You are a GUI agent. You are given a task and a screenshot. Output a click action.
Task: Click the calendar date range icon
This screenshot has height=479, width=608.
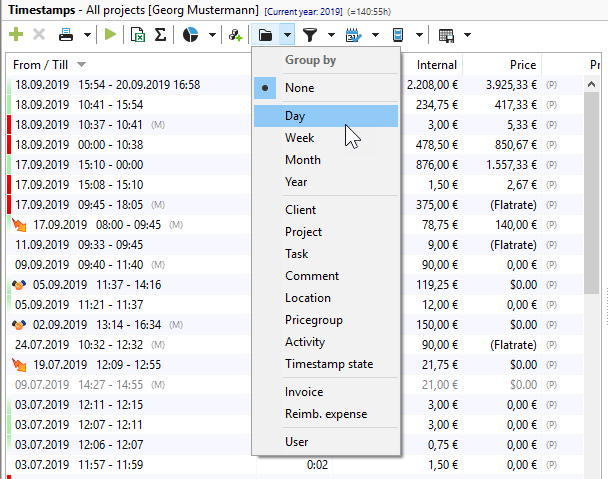tap(353, 35)
